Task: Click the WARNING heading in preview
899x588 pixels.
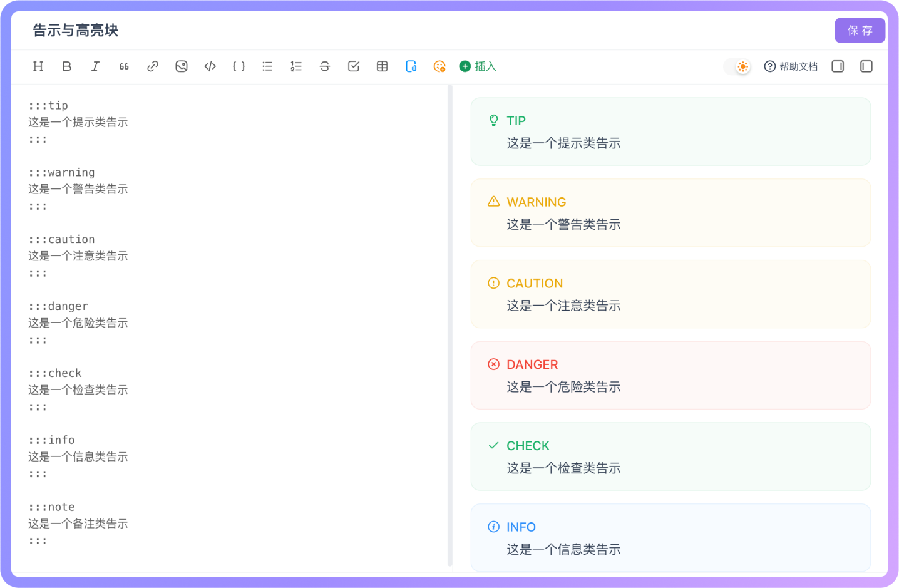Action: pyautogui.click(x=537, y=202)
